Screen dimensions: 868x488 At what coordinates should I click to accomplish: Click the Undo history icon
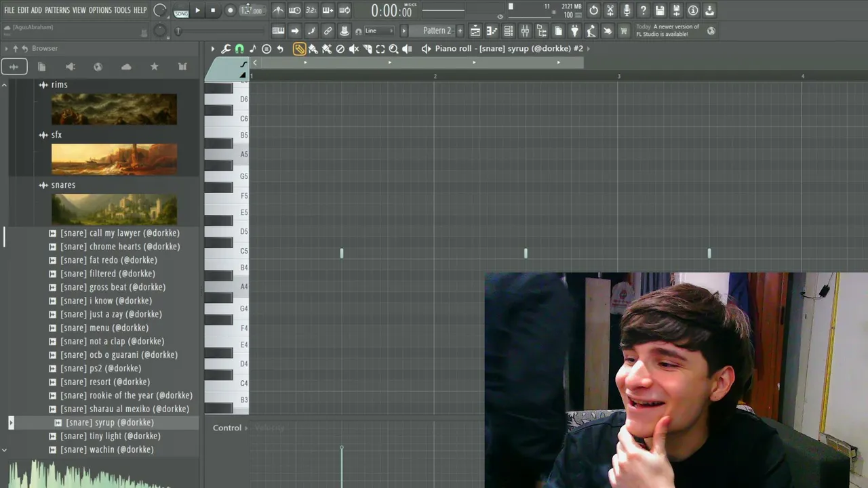[594, 10]
